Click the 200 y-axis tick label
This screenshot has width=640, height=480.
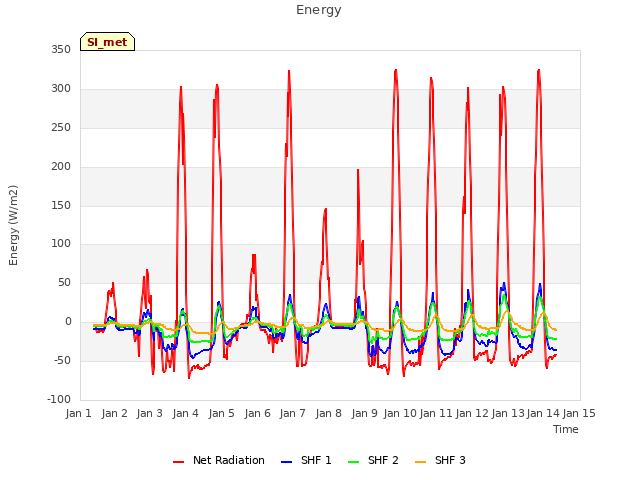pos(61,166)
